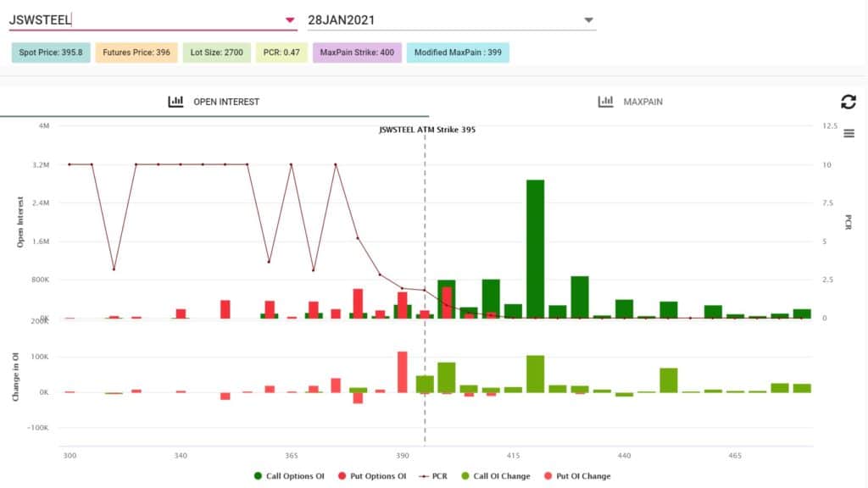868x488 pixels.
Task: Click the 340 strike axis label
Action: click(181, 455)
